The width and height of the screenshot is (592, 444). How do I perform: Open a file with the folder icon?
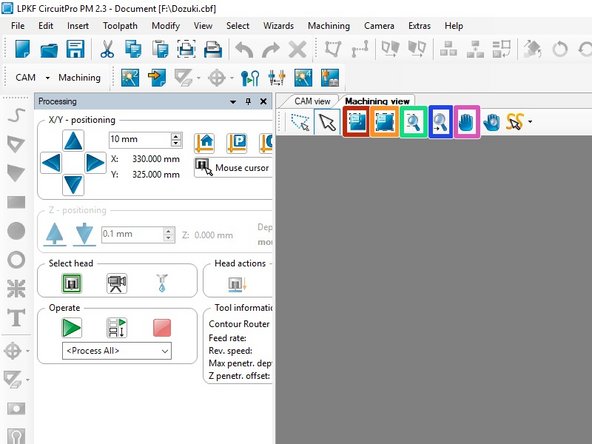pyautogui.click(x=49, y=49)
